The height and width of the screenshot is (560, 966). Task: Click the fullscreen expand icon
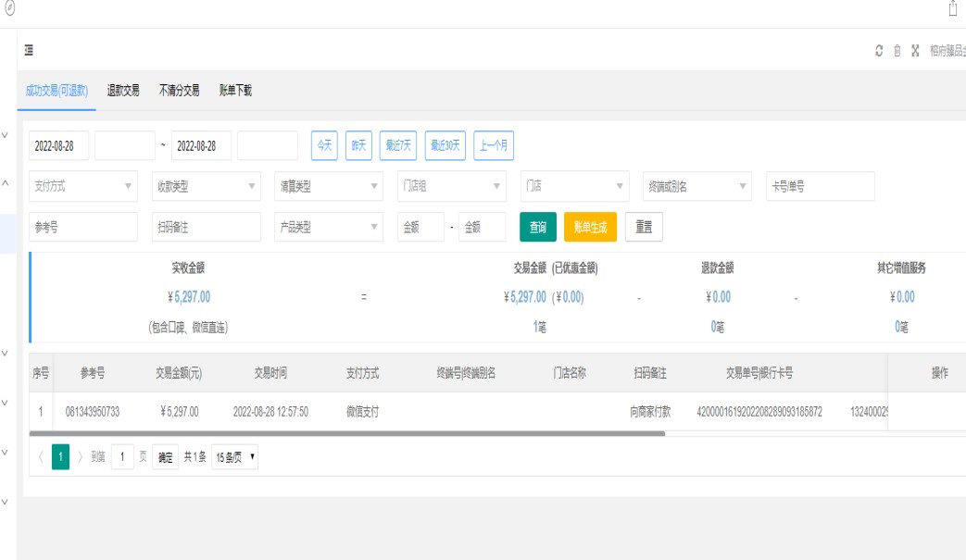[x=915, y=50]
